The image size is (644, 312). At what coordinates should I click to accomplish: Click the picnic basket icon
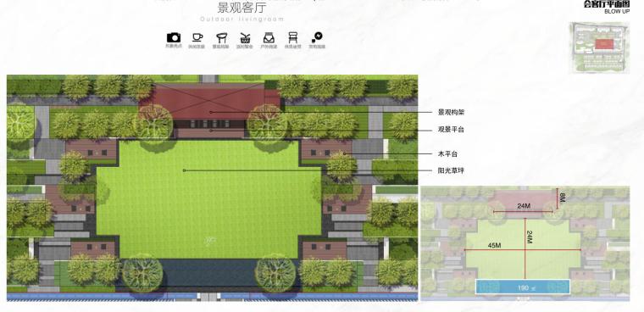(245, 38)
